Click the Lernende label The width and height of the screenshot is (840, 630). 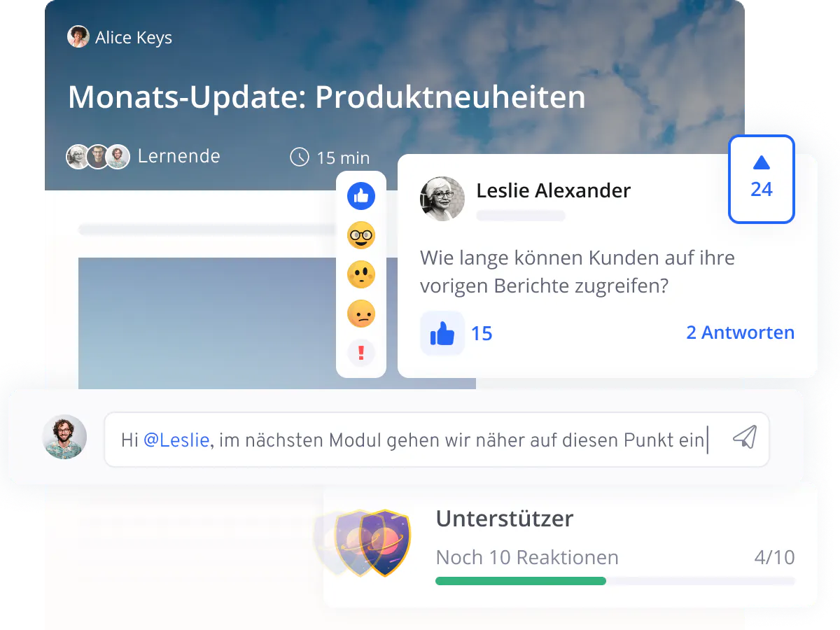178,156
